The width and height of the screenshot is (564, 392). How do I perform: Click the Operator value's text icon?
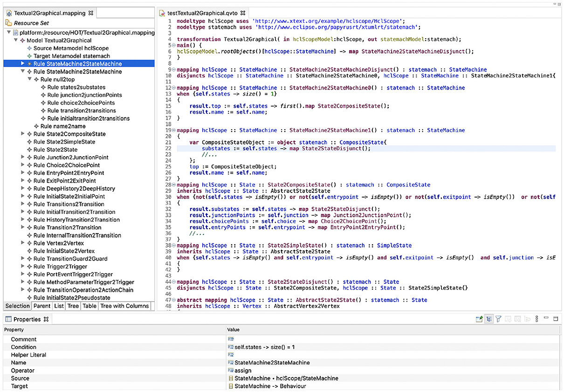pos(231,371)
